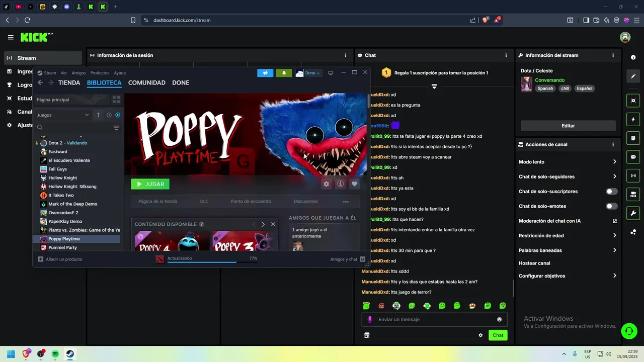The height and width of the screenshot is (362, 644).
Task: Click the pencil edit sidebar icon
Action: click(x=633, y=76)
